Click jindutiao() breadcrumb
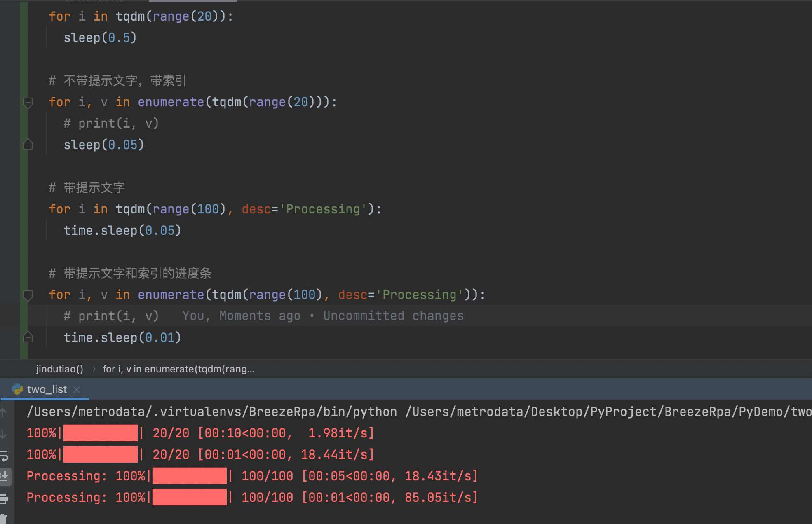This screenshot has height=524, width=812. 59,369
